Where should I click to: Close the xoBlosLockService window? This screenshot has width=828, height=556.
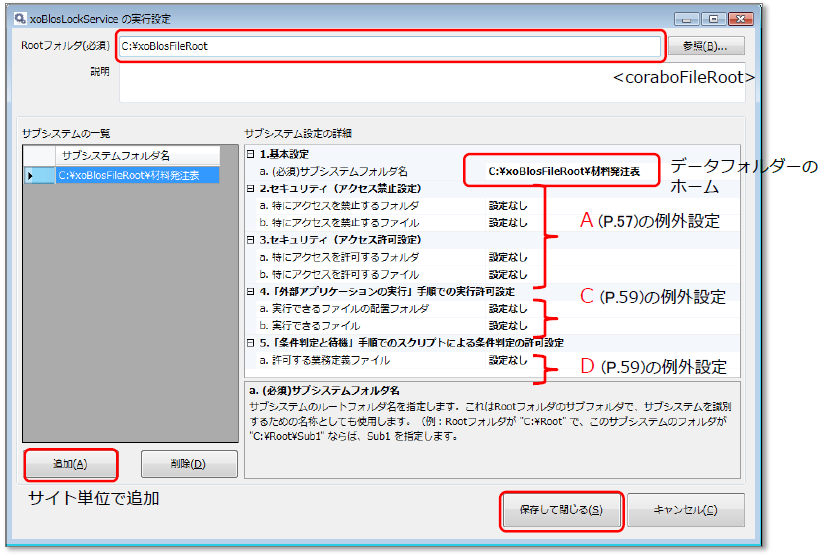pos(740,19)
